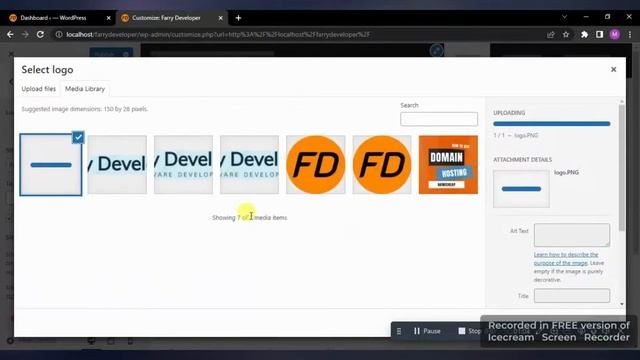The height and width of the screenshot is (360, 640).
Task: Open the Media Library tab
Action: point(85,89)
